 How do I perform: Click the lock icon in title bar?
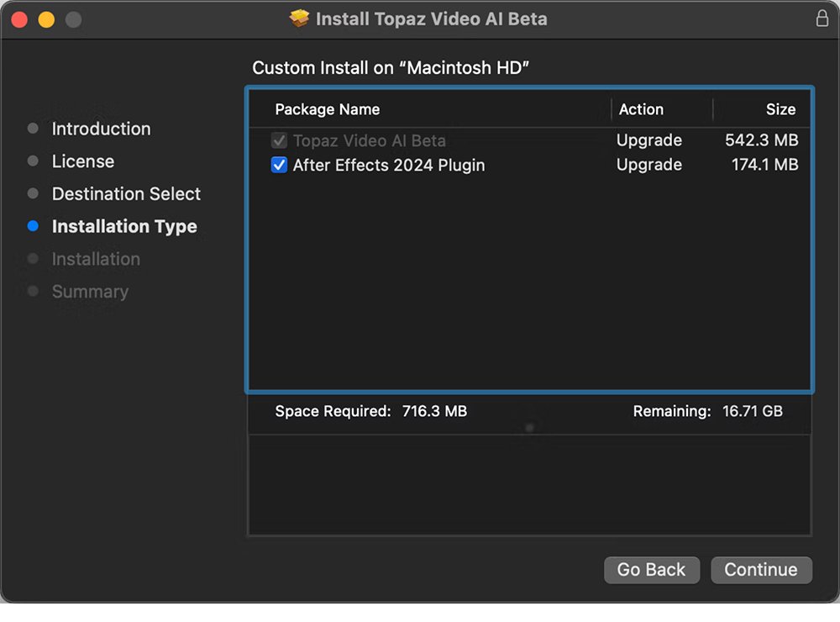pyautogui.click(x=822, y=18)
